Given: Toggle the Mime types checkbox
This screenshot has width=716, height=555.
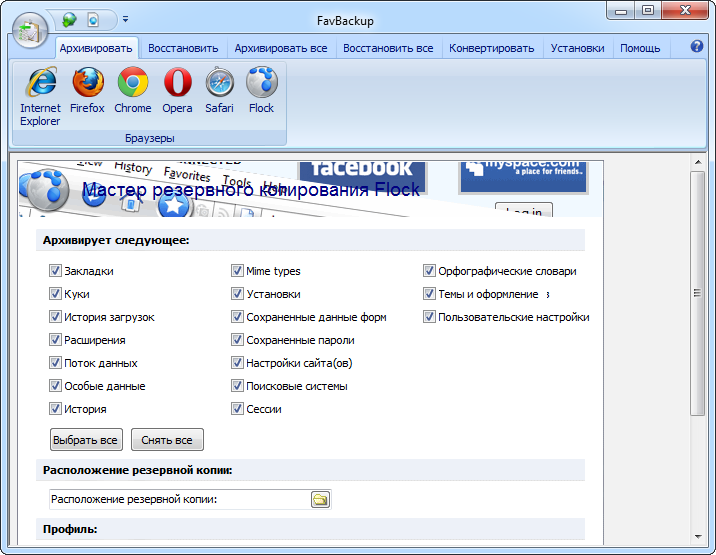Looking at the screenshot, I should [237, 270].
